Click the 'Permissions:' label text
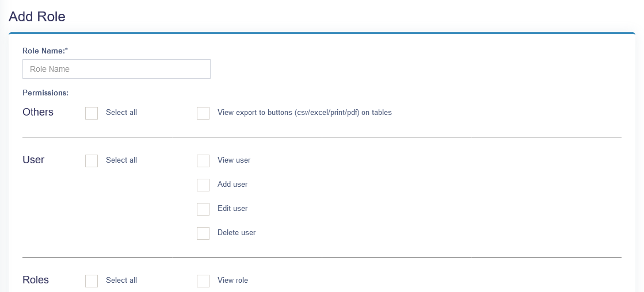This screenshot has height=292, width=644. (45, 92)
